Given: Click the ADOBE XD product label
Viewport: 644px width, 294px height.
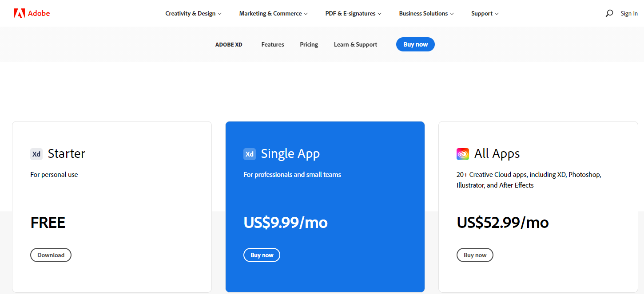Looking at the screenshot, I should [x=229, y=44].
